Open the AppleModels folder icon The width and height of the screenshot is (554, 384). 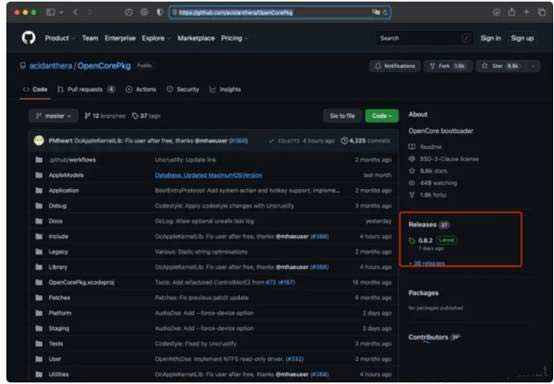(39, 175)
